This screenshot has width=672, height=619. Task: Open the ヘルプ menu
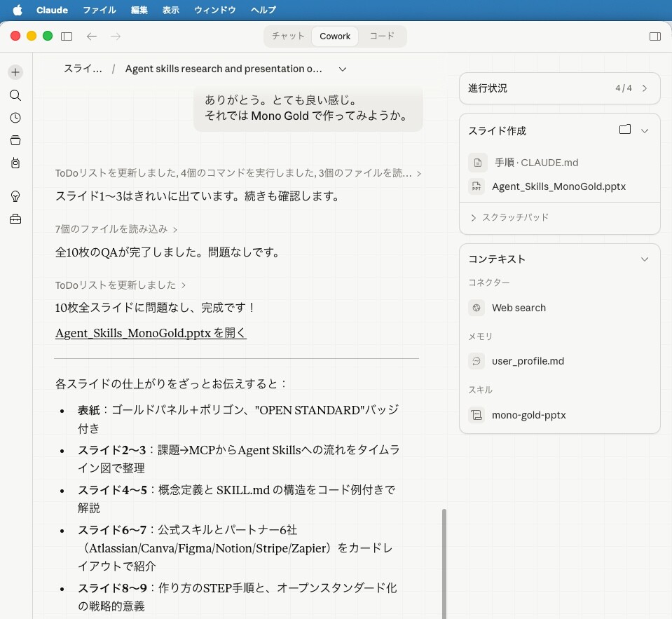coord(263,10)
